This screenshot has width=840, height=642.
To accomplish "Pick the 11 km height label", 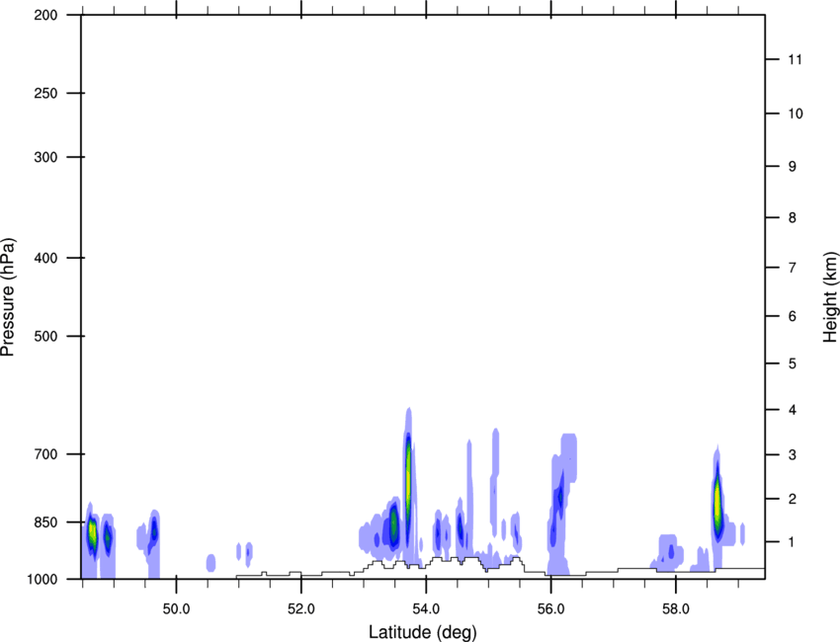I will (795, 59).
